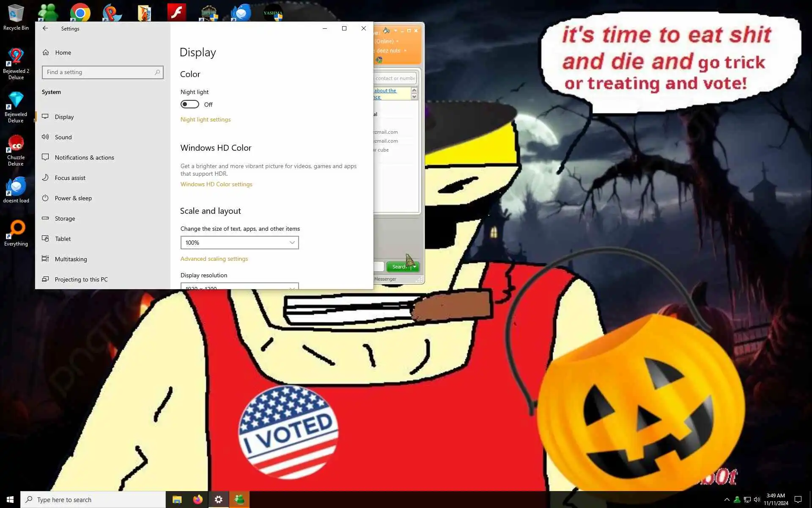This screenshot has width=812, height=508.
Task: Select the Storage menu item
Action: coord(65,218)
